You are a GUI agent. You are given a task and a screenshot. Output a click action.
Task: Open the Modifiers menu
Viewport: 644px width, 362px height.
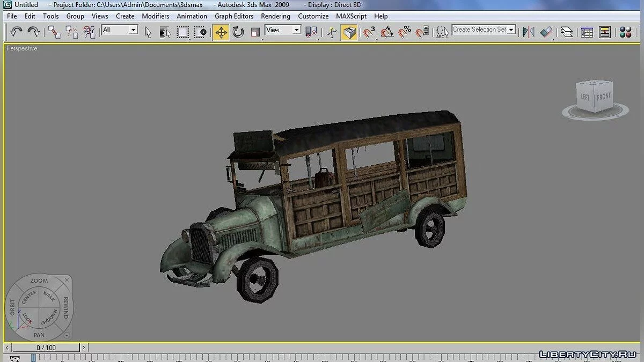click(156, 16)
